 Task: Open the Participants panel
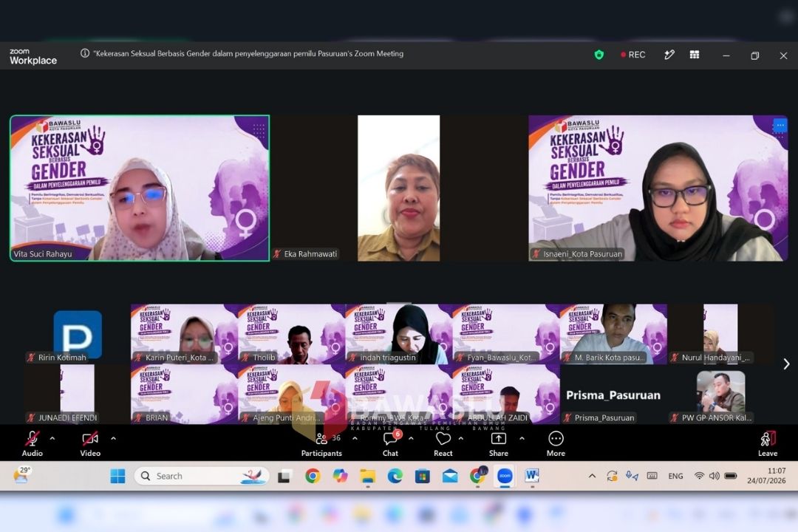point(321,443)
